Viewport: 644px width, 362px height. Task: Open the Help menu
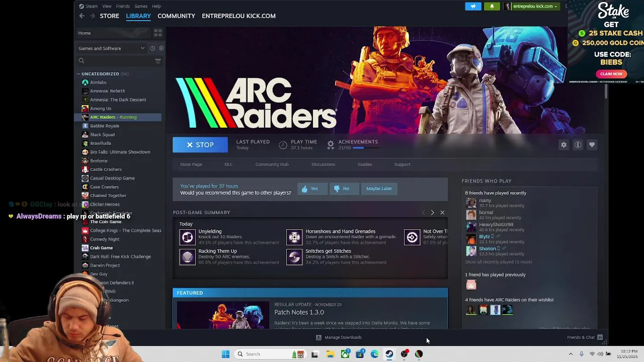pos(156,6)
